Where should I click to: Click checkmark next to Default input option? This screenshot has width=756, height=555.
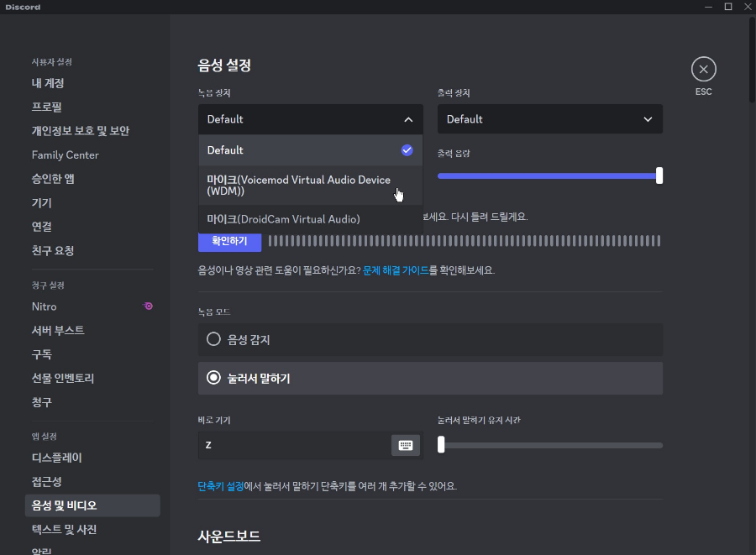[407, 150]
